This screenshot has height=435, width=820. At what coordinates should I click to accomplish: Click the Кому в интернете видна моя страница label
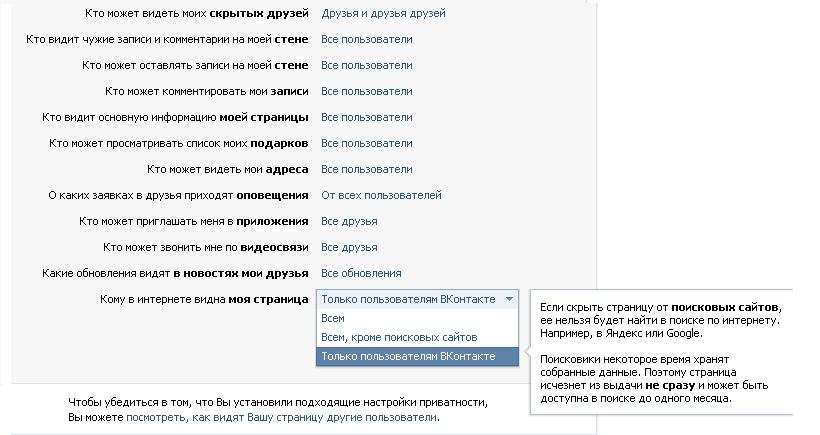(x=204, y=299)
